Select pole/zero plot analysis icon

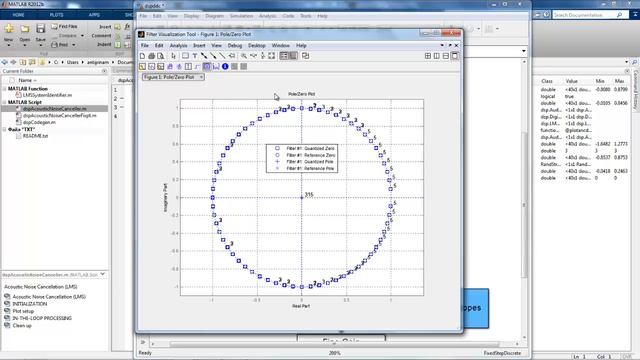pyautogui.click(x=207, y=67)
